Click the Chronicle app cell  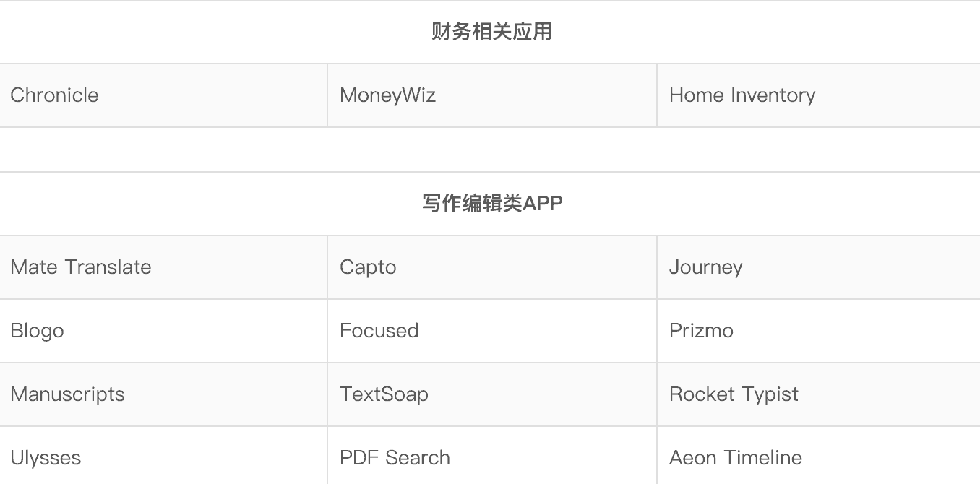click(54, 95)
